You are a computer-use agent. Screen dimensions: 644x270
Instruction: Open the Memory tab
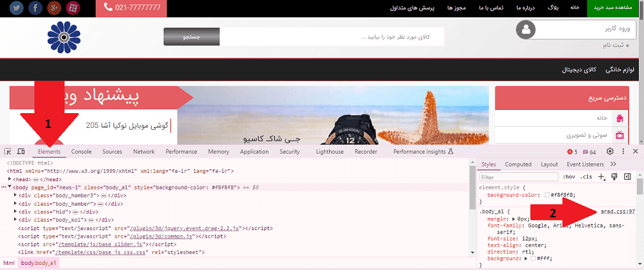coord(218,152)
